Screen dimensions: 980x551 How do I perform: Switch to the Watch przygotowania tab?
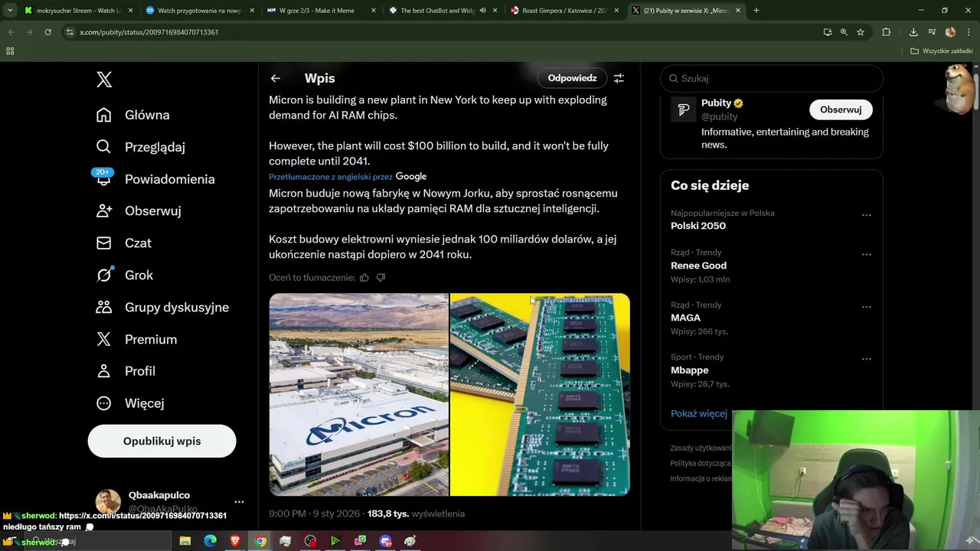click(199, 11)
